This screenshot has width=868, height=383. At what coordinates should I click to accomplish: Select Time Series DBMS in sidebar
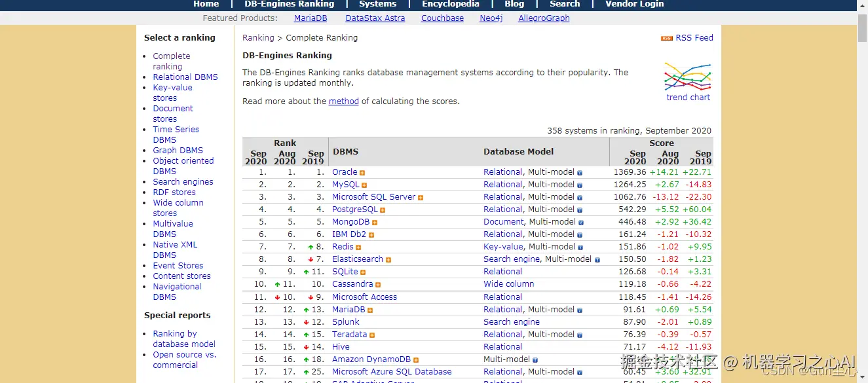pos(176,135)
